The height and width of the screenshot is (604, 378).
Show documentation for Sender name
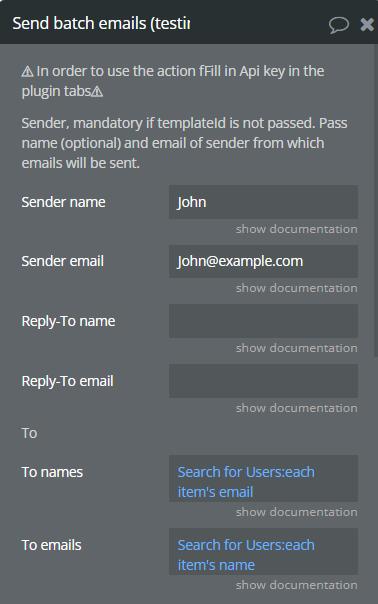pos(296,229)
